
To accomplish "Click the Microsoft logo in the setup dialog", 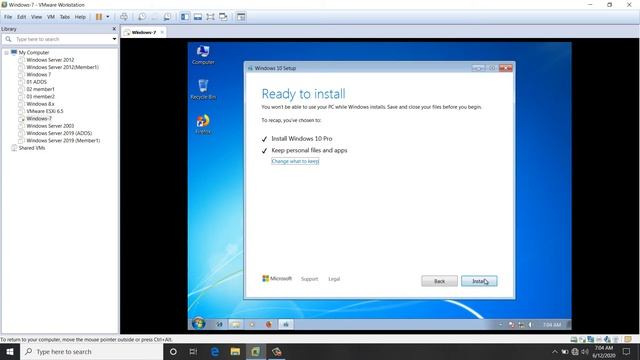I will point(277,278).
